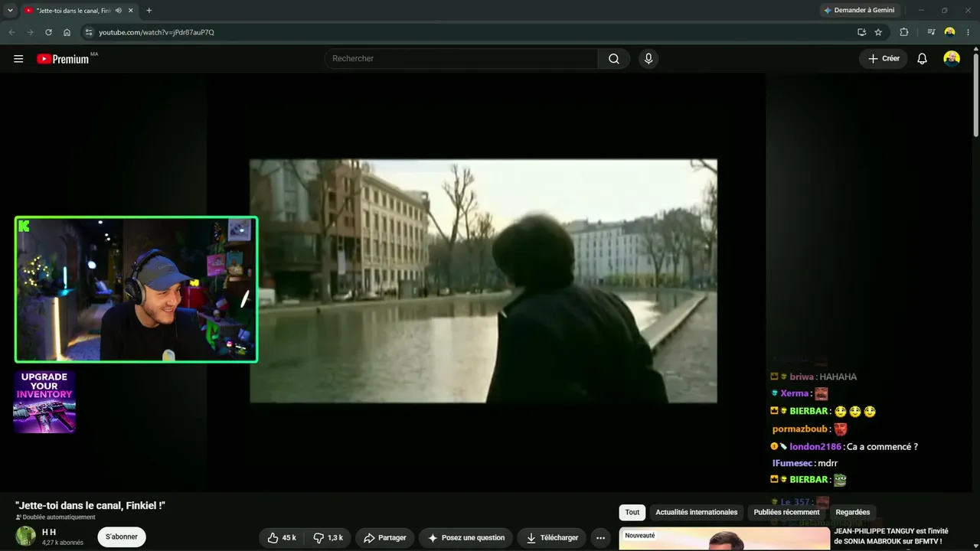Screen dimensions: 980x551
Task: Download the video with Télécharger
Action: pos(552,538)
